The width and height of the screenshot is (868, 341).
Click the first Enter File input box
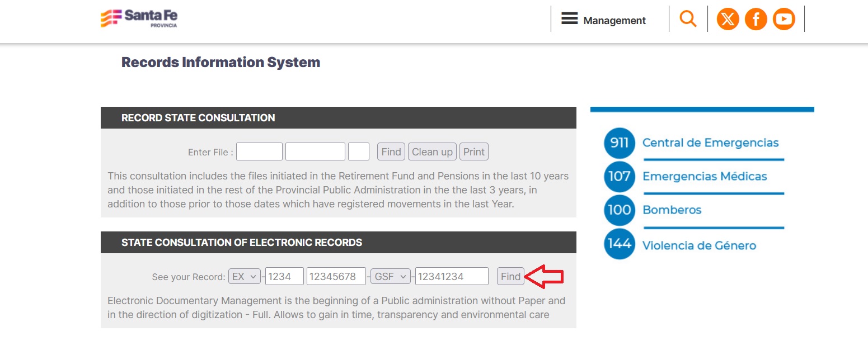(x=259, y=152)
